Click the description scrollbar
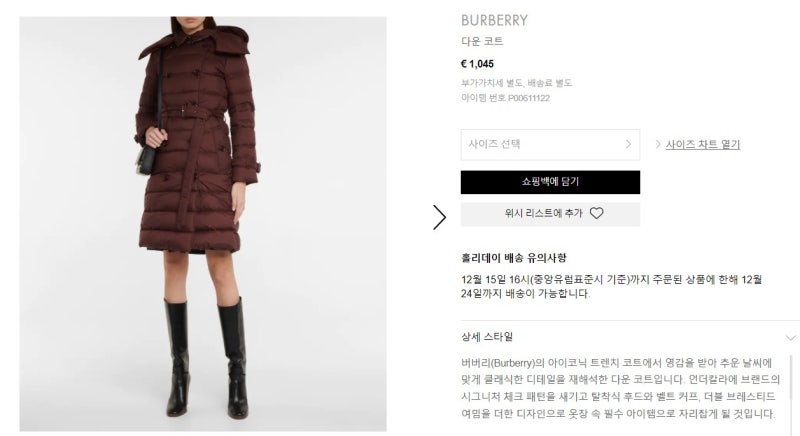The width and height of the screenshot is (800, 436). click(792, 377)
